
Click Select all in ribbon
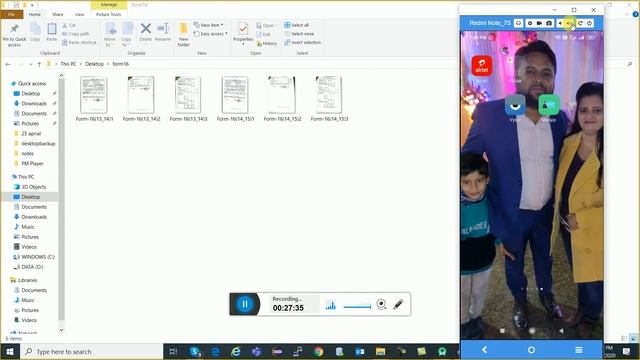tap(297, 25)
